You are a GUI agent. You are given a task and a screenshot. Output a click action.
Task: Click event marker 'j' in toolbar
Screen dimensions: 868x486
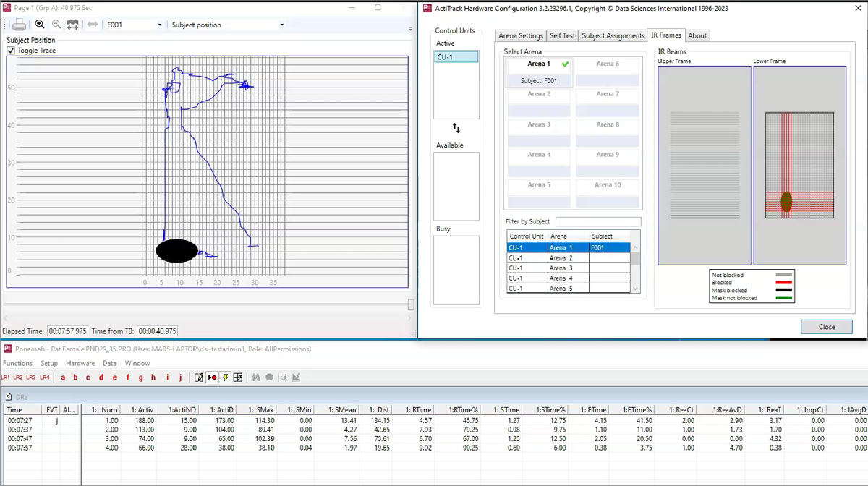pos(181,378)
